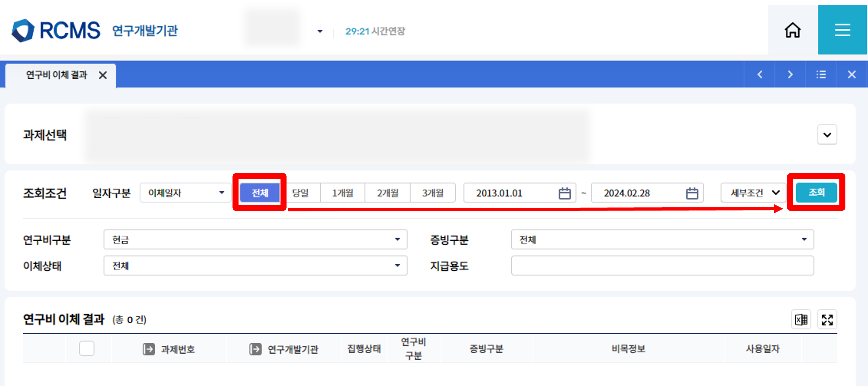868x386 pixels.
Task: Open the tab list icon
Action: coord(821,74)
